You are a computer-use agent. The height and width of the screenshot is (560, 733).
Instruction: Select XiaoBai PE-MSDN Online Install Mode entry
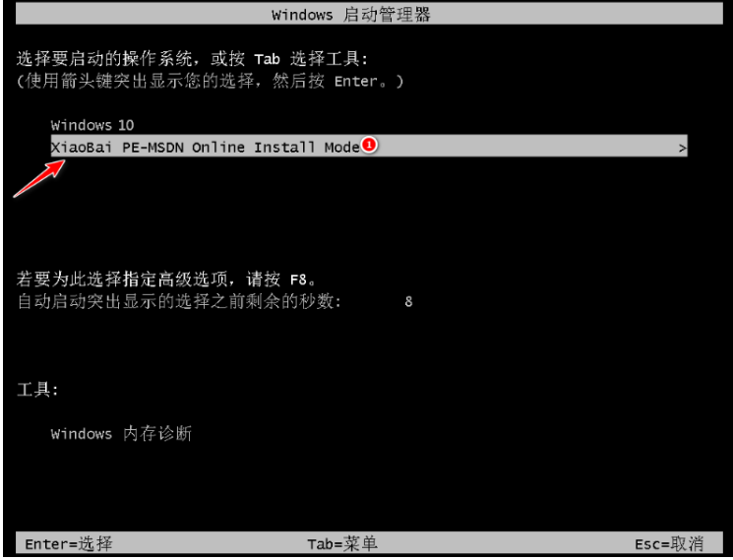(369, 146)
